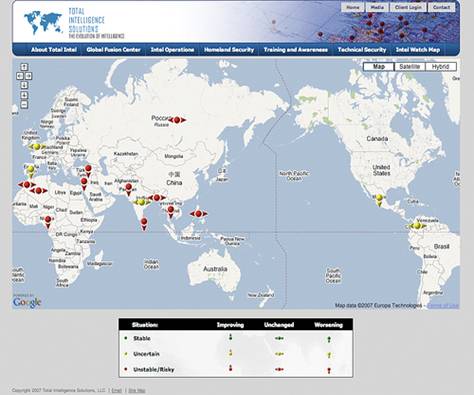The height and width of the screenshot is (395, 474).
Task: Pan the map right with arrow button
Action: [x=29, y=76]
